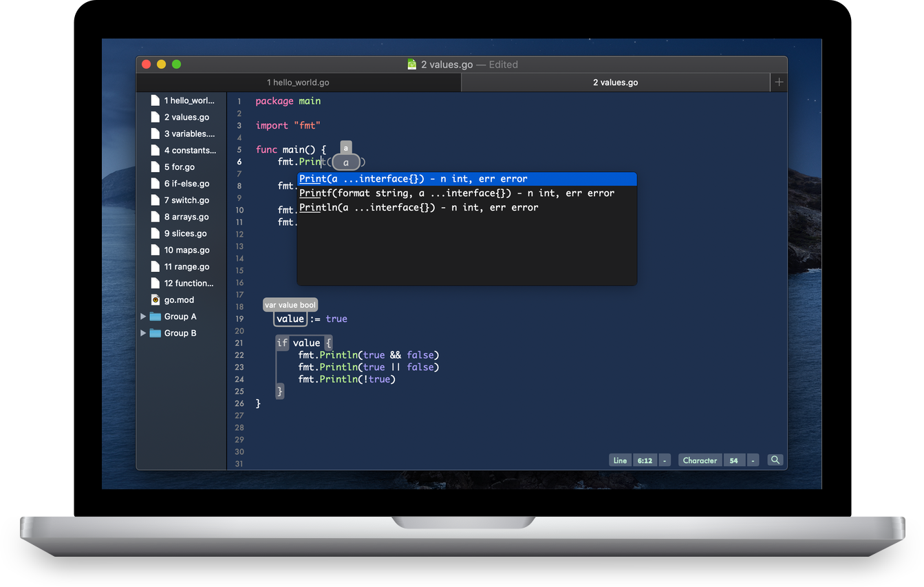Switch to the 1 hello_world.go tab
The image size is (924, 587).
(x=299, y=82)
